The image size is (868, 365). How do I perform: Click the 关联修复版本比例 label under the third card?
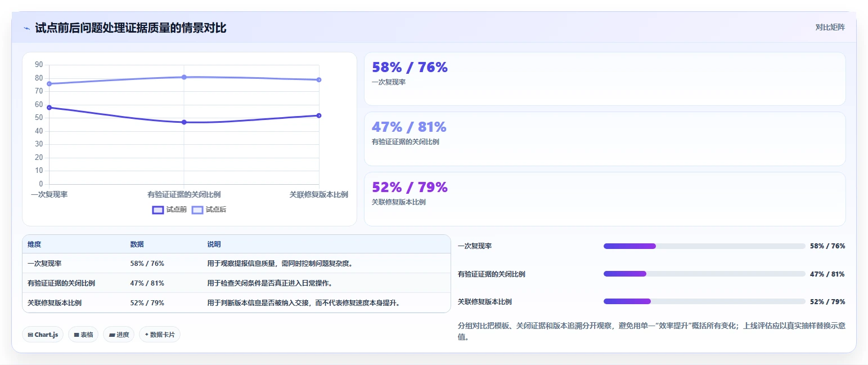pyautogui.click(x=399, y=202)
